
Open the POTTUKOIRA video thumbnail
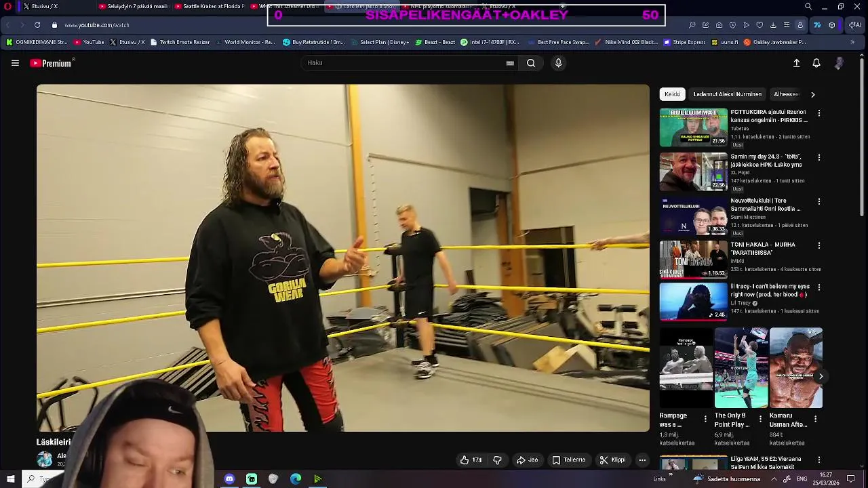click(693, 127)
